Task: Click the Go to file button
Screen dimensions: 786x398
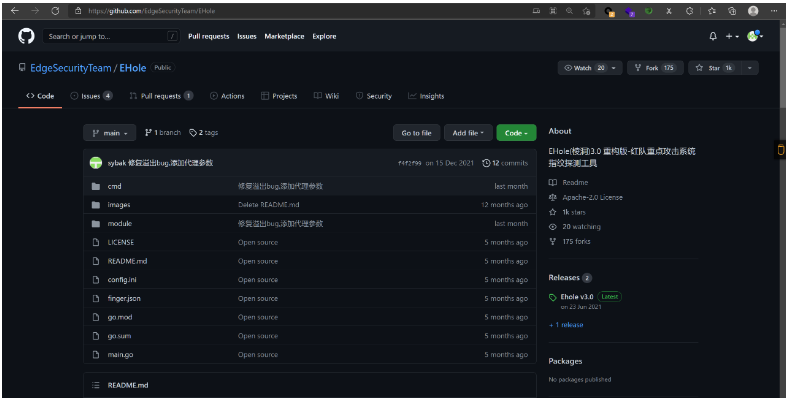Action: click(416, 133)
